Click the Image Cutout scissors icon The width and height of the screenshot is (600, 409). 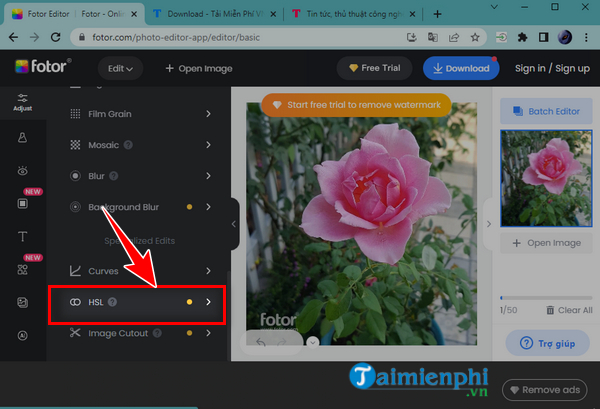pyautogui.click(x=75, y=333)
